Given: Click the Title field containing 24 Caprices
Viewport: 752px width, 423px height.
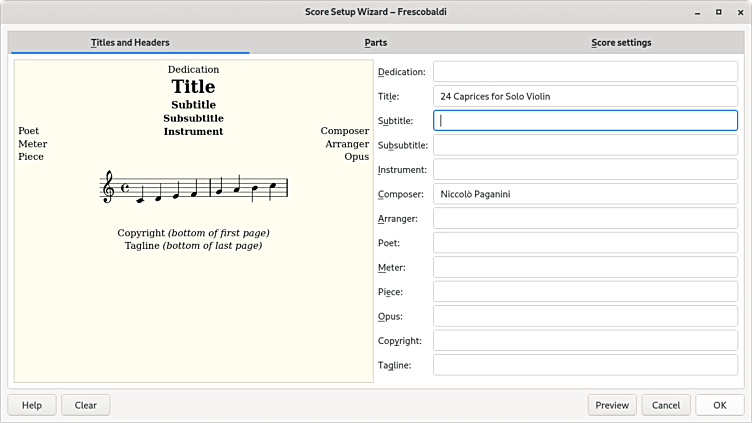Looking at the screenshot, I should (x=585, y=96).
